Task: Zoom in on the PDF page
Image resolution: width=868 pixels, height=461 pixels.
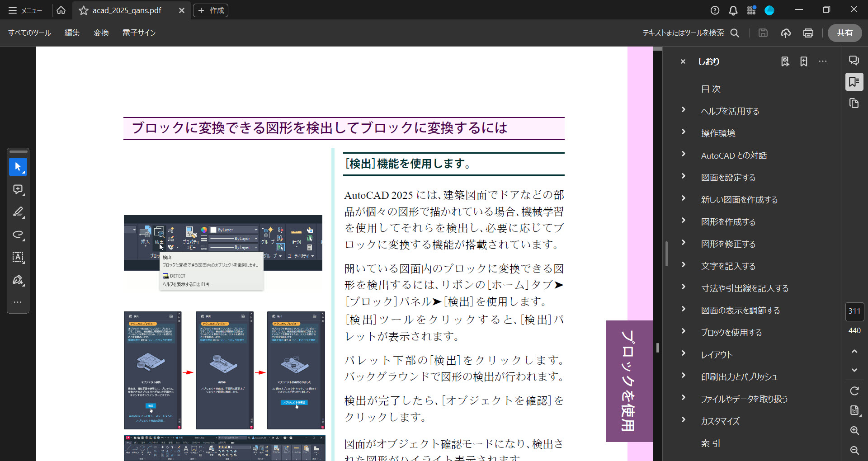Action: click(x=855, y=431)
